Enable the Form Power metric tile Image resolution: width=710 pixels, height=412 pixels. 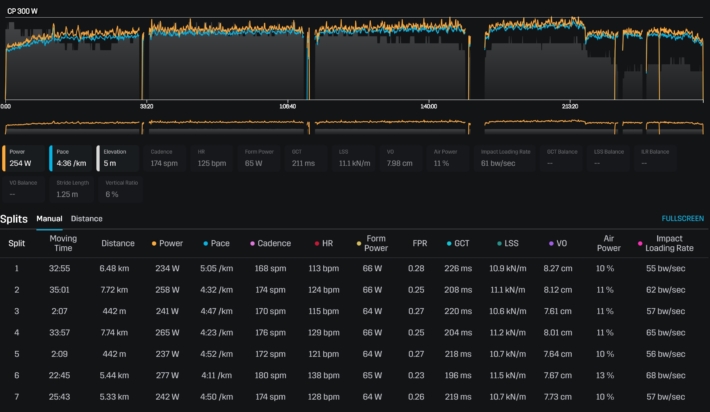[x=261, y=158]
